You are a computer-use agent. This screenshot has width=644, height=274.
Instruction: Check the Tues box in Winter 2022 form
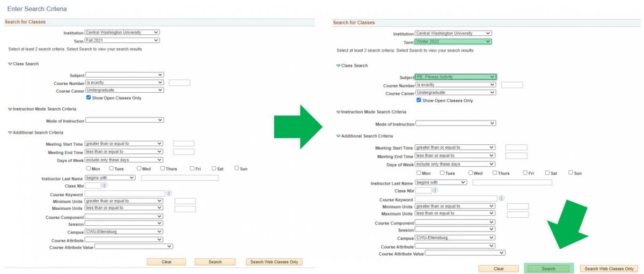click(442, 173)
